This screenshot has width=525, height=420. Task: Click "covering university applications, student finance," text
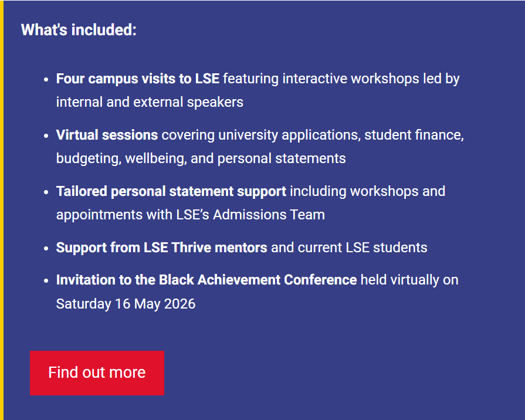pos(313,135)
